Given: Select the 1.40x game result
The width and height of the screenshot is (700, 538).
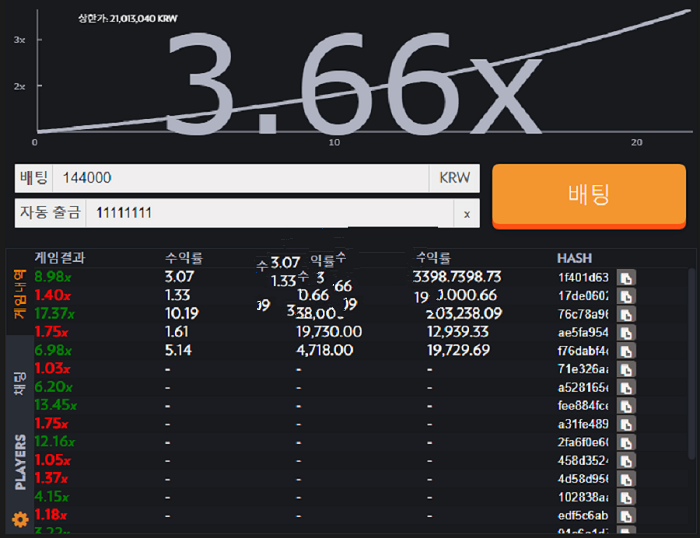Looking at the screenshot, I should tap(53, 295).
